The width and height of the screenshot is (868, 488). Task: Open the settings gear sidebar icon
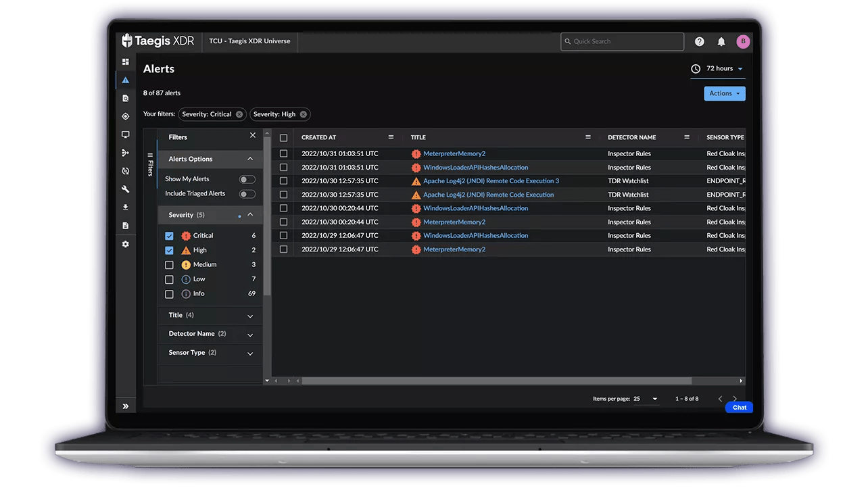(x=125, y=244)
